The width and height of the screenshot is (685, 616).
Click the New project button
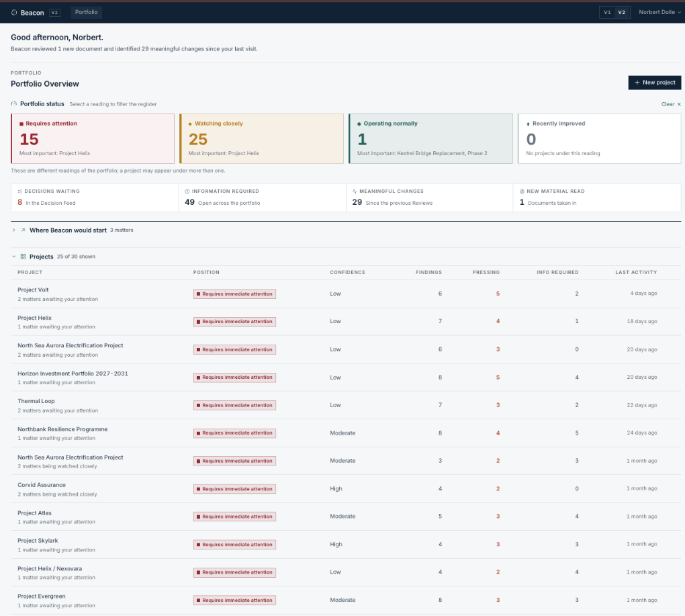point(654,83)
